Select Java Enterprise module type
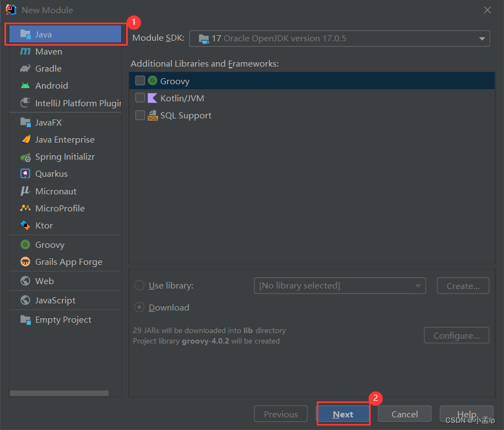The image size is (504, 430). pos(65,139)
